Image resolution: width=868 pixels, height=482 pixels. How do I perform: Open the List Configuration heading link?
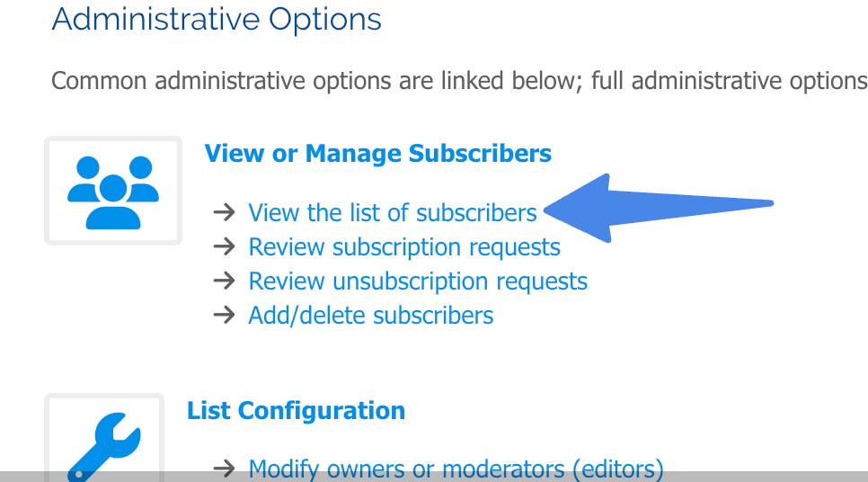(297, 411)
